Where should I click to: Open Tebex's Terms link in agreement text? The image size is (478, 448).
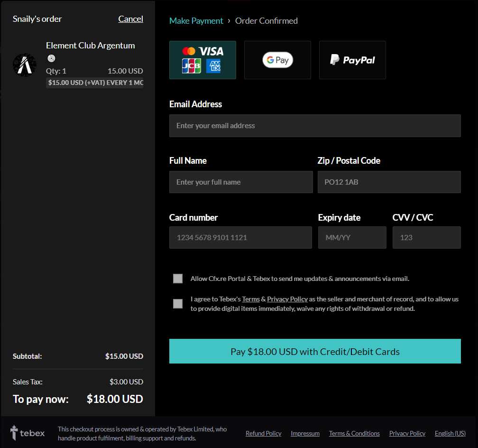[250, 299]
